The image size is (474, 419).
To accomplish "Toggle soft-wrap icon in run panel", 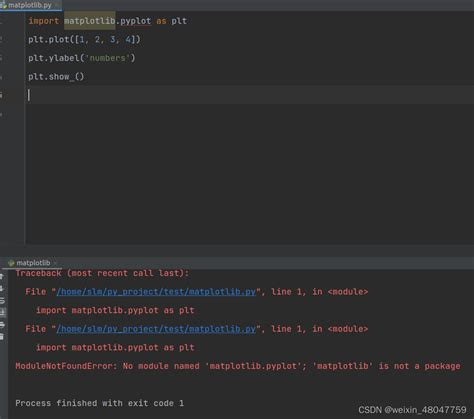I will pyautogui.click(x=2, y=300).
